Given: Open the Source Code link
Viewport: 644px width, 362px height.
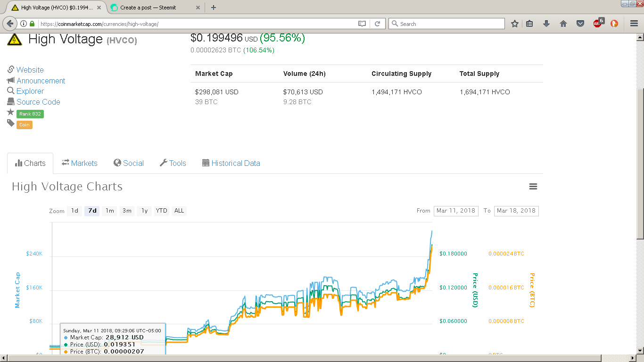Looking at the screenshot, I should (38, 102).
